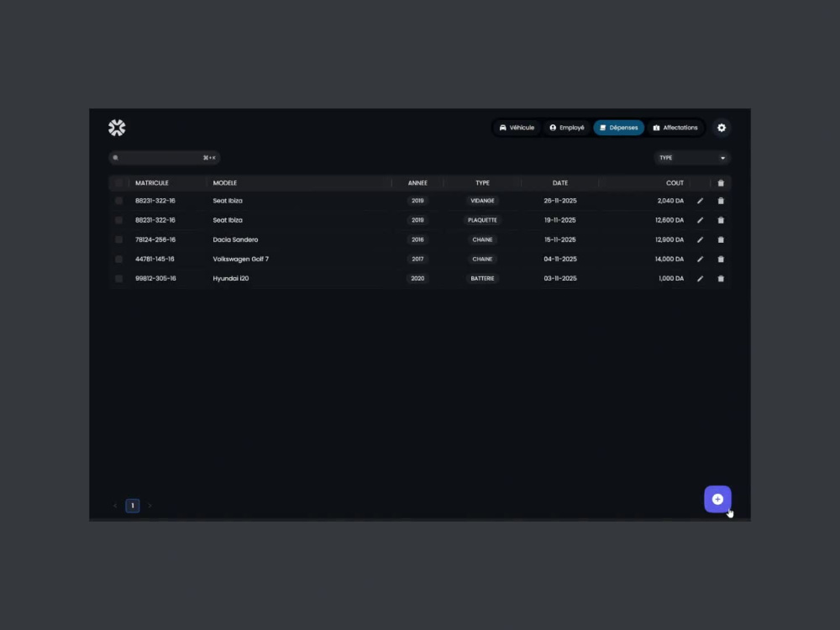Click the purple add expense button
840x630 pixels.
(x=717, y=499)
